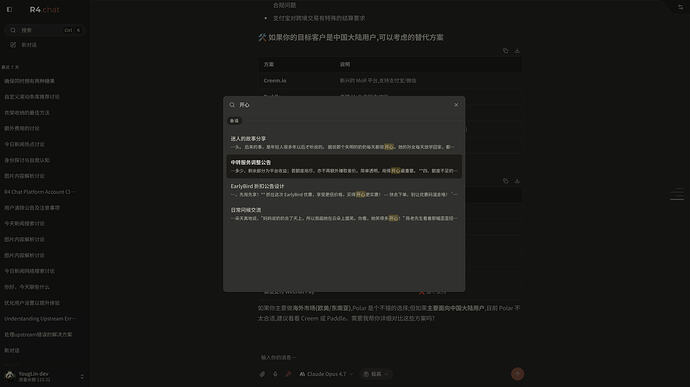Viewport: 690px width, 387px height.
Task: Click the new chat pencil icon
Action: (x=13, y=44)
